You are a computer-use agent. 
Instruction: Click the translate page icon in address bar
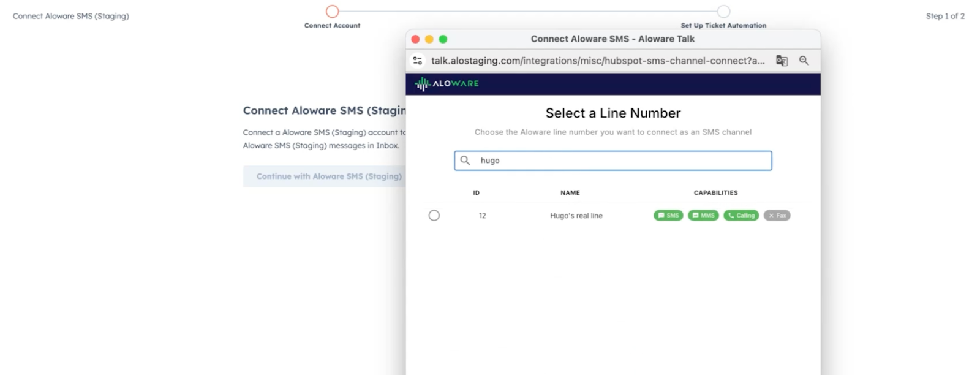pyautogui.click(x=782, y=61)
